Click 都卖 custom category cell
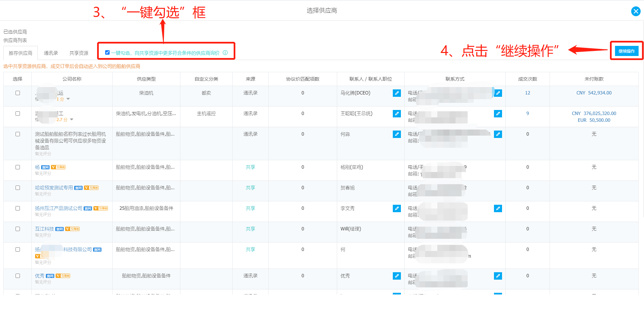The image size is (644, 310). (x=206, y=93)
